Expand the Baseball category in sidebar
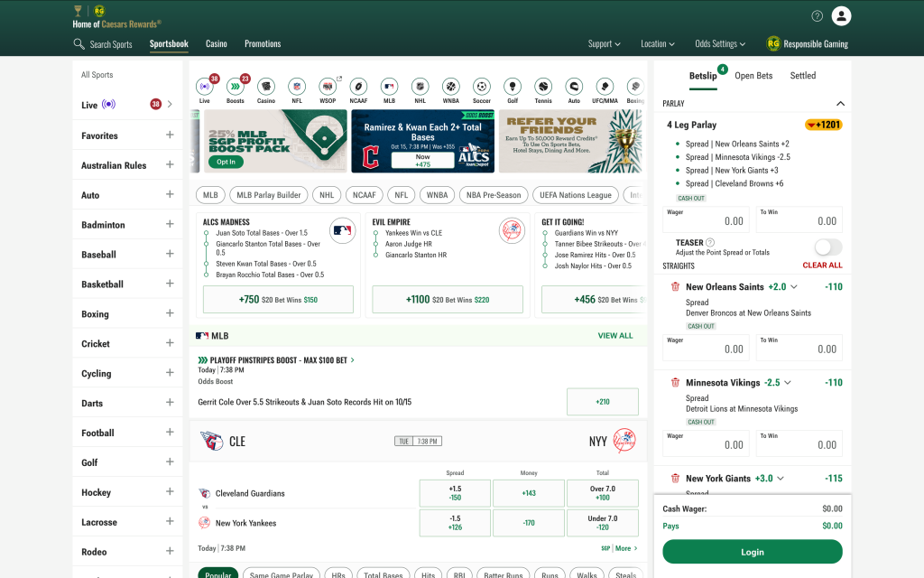 tap(169, 254)
